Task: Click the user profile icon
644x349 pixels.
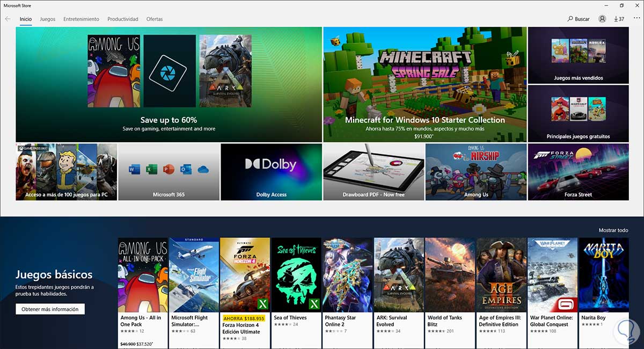Action: pyautogui.click(x=602, y=19)
